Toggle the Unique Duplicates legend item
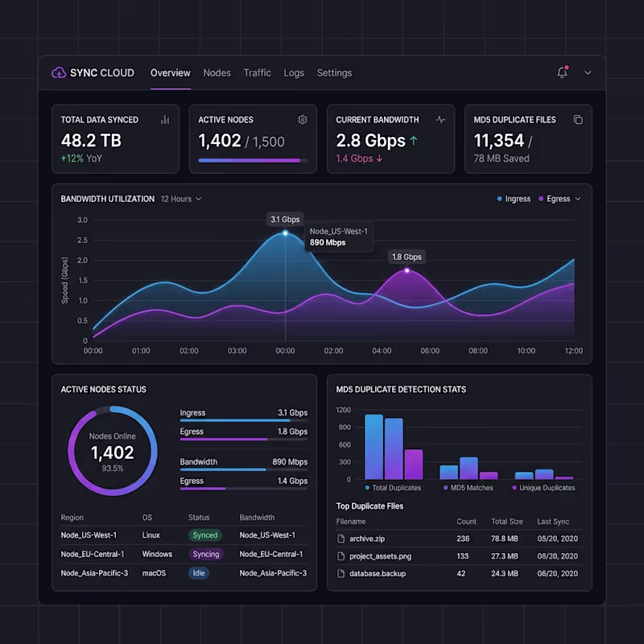Screen dimensions: 644x644 [544, 488]
